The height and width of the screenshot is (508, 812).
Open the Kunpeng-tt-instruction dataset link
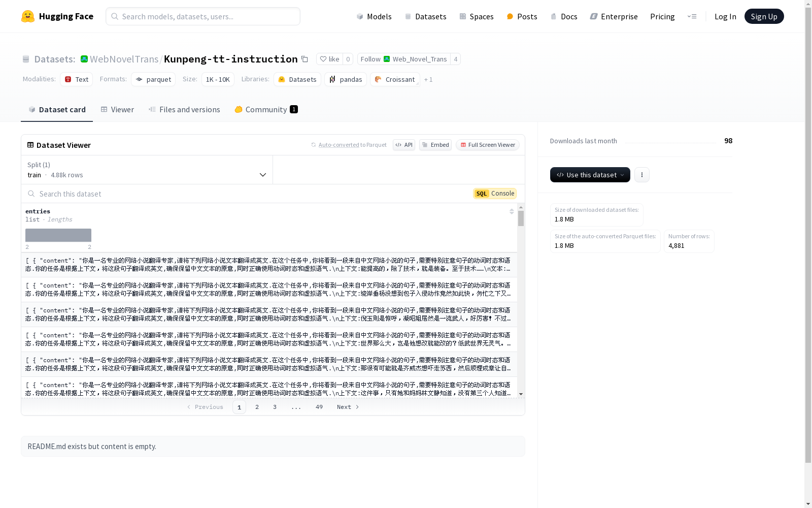click(x=231, y=59)
